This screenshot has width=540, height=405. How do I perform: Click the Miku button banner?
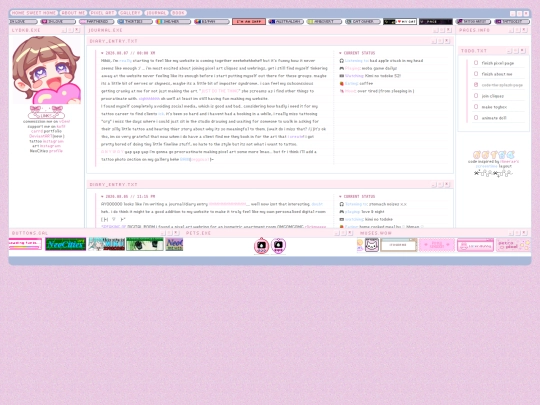pyautogui.click(x=106, y=244)
